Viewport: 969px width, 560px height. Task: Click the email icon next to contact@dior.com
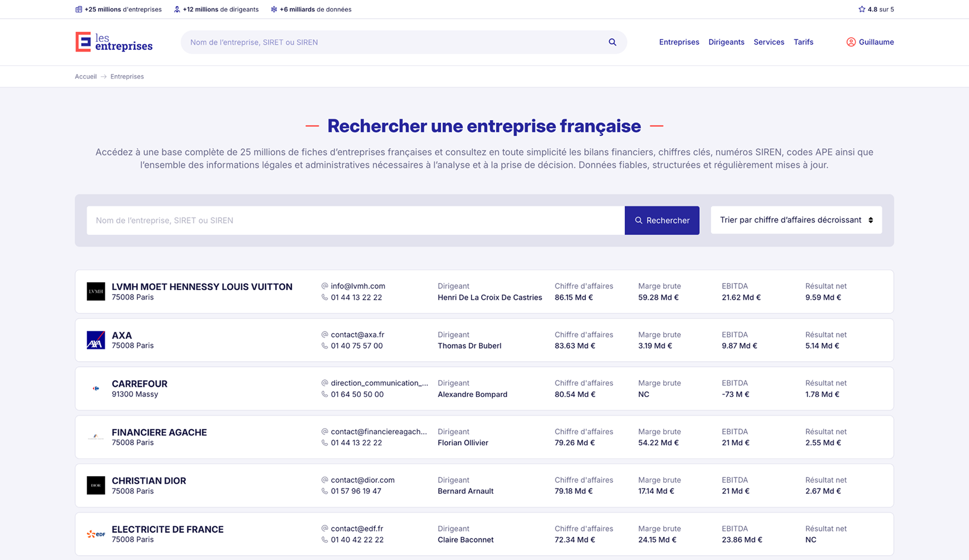(325, 480)
